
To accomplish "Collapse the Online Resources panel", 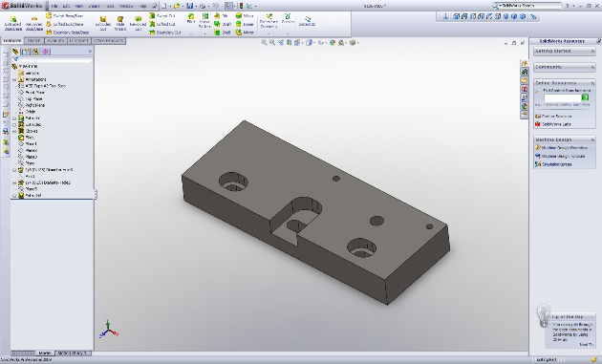I will pyautogui.click(x=592, y=83).
